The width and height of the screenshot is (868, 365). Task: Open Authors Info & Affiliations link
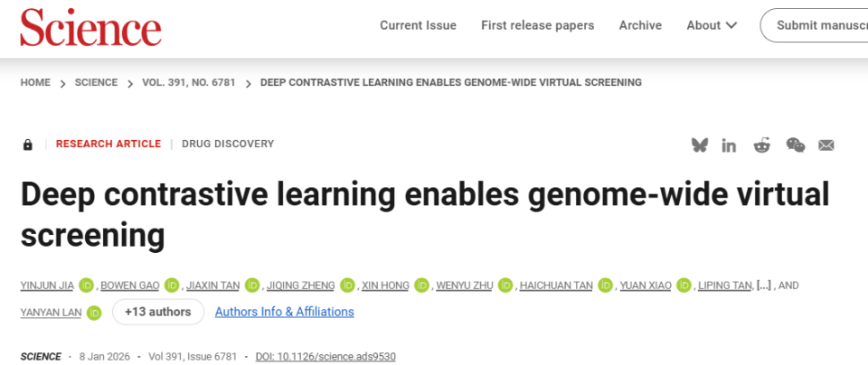coord(284,312)
